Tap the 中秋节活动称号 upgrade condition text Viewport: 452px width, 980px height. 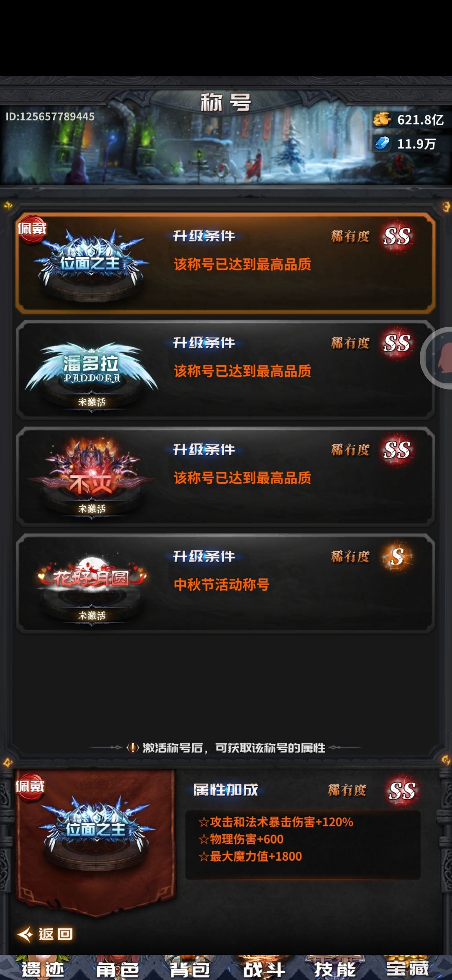[221, 584]
